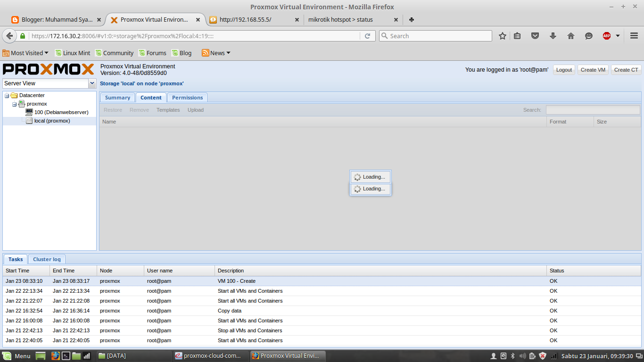The height and width of the screenshot is (362, 644).
Task: Open the Forums bookmark
Action: pyautogui.click(x=152, y=53)
